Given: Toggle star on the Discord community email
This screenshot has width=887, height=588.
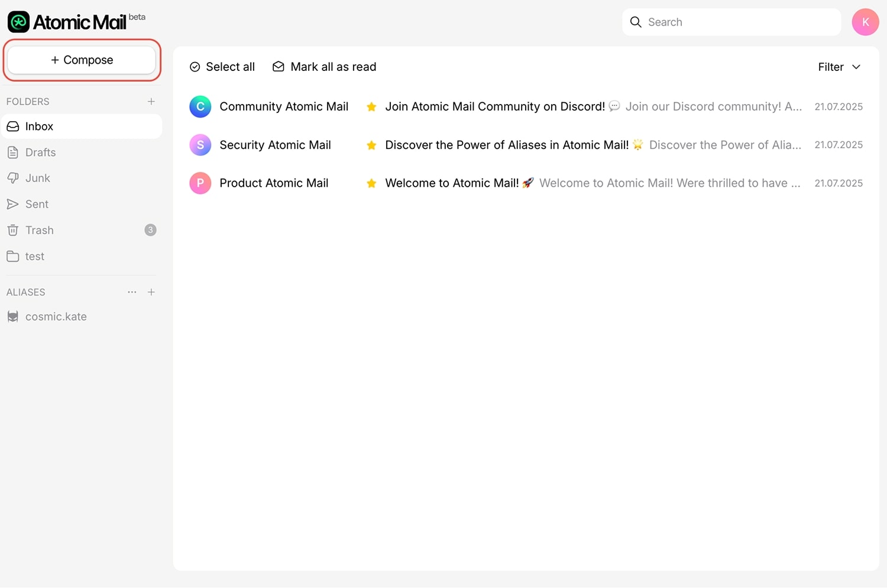Looking at the screenshot, I should click(x=371, y=106).
